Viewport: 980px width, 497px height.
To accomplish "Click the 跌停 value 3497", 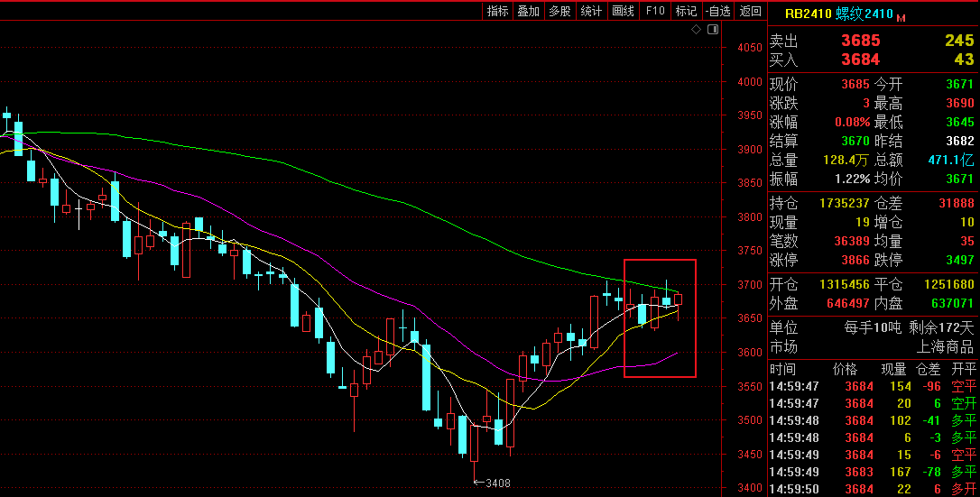I will click(960, 260).
